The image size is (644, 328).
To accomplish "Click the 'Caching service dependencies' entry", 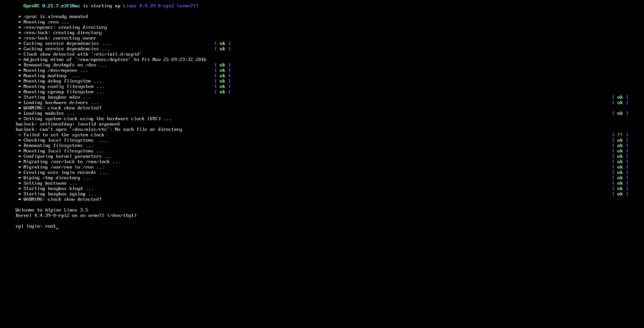I will [65, 43].
